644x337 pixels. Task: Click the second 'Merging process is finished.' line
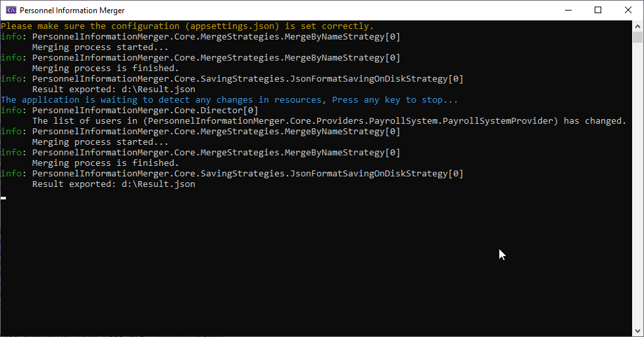105,163
